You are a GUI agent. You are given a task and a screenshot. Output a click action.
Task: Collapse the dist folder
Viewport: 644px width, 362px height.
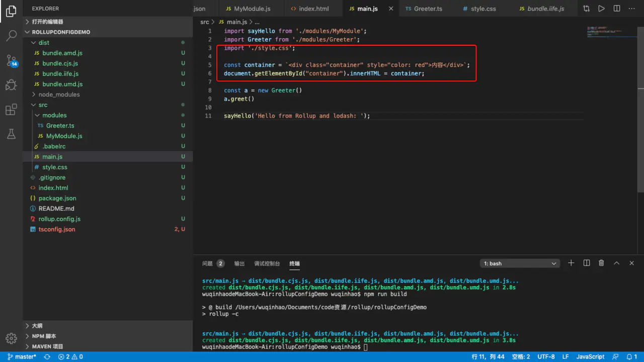click(x=43, y=43)
